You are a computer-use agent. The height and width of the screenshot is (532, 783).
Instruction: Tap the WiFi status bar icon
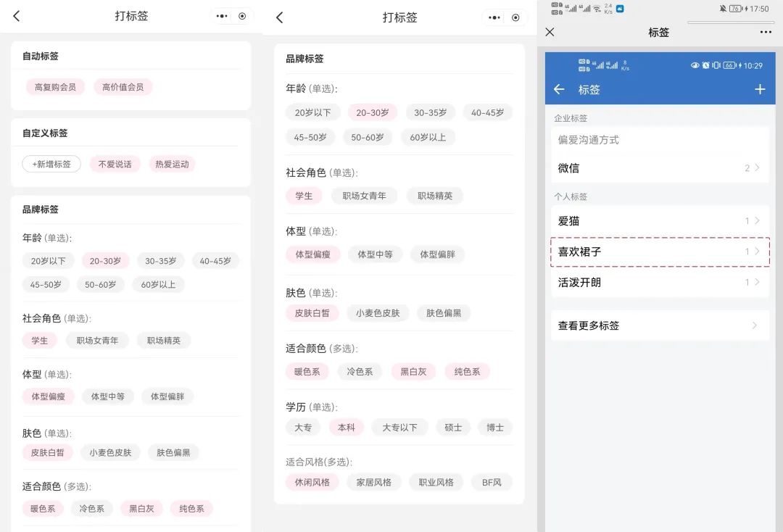597,9
